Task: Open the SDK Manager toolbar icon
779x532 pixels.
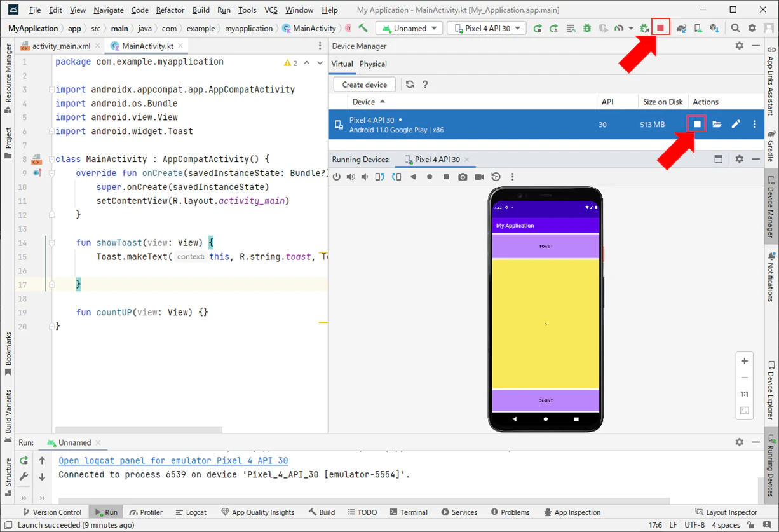Action: coord(714,28)
